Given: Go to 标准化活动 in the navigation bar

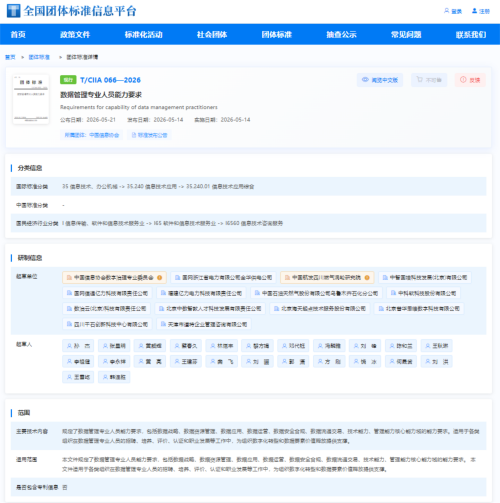Looking at the screenshot, I should pos(144,34).
